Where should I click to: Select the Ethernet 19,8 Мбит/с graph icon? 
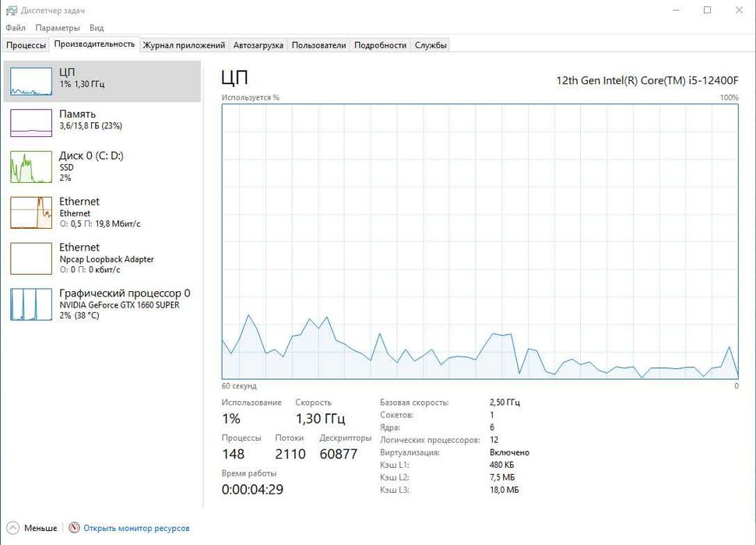tap(30, 213)
